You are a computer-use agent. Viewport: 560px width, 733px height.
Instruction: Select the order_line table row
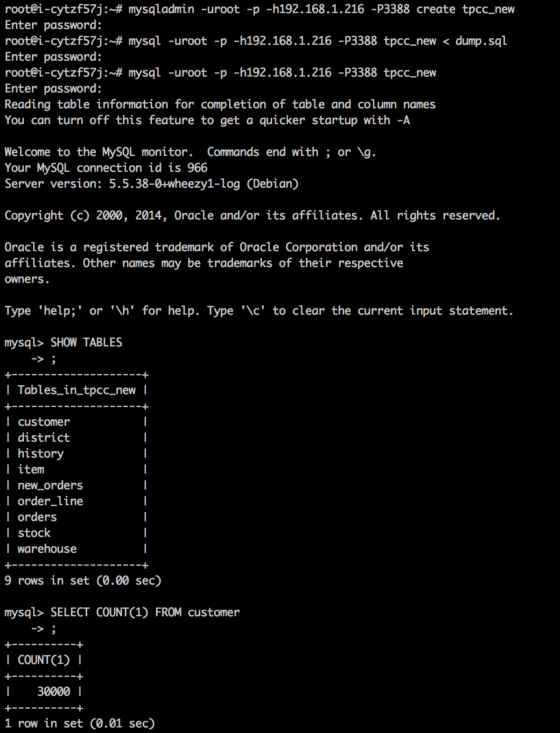click(x=50, y=501)
